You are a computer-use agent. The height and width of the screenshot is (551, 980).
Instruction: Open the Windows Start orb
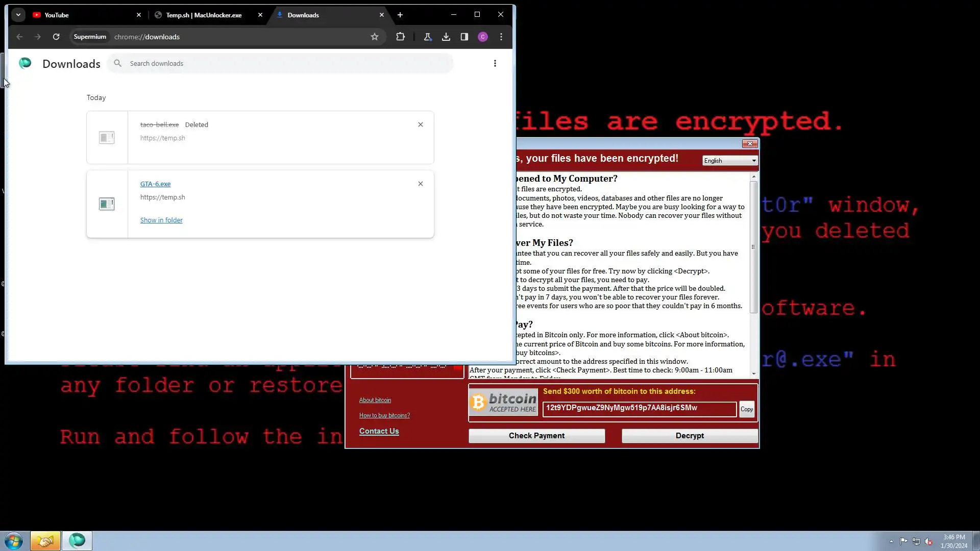[x=14, y=541]
